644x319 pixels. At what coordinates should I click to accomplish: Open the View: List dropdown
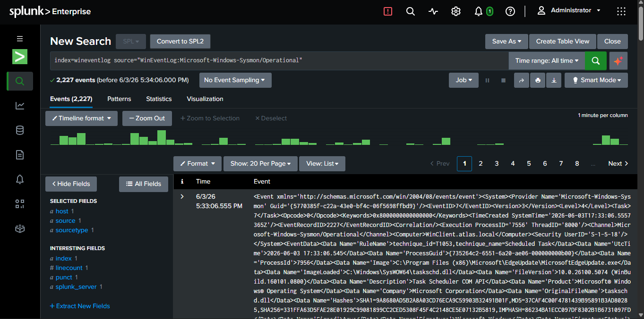[x=322, y=164]
